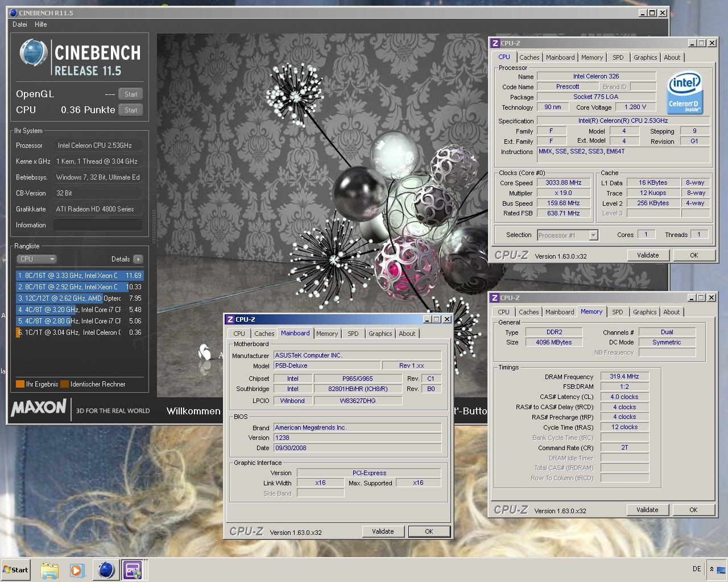Click Validate in the CPU tab window
The image size is (728, 582).
click(x=648, y=255)
